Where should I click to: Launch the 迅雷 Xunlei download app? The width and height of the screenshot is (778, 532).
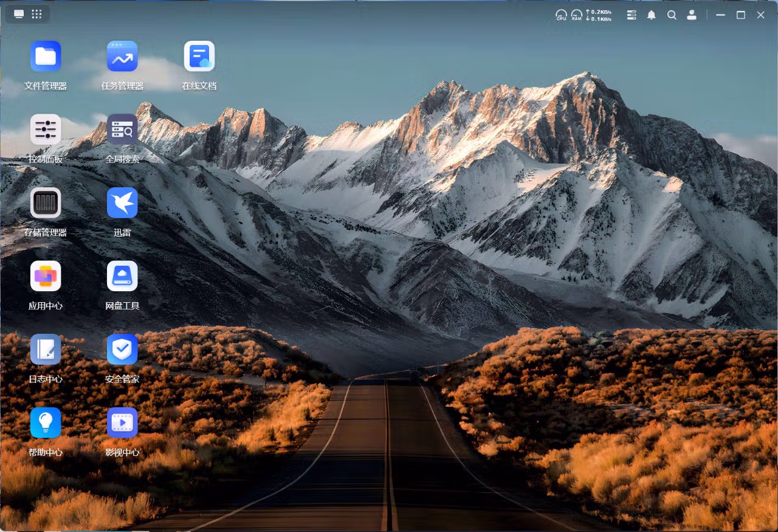coord(122,203)
